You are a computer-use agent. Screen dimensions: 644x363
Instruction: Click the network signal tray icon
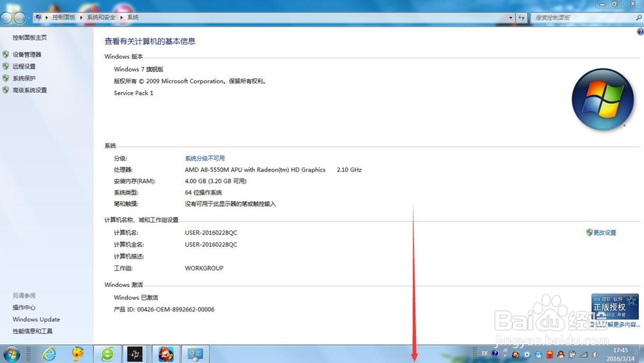pos(583,355)
